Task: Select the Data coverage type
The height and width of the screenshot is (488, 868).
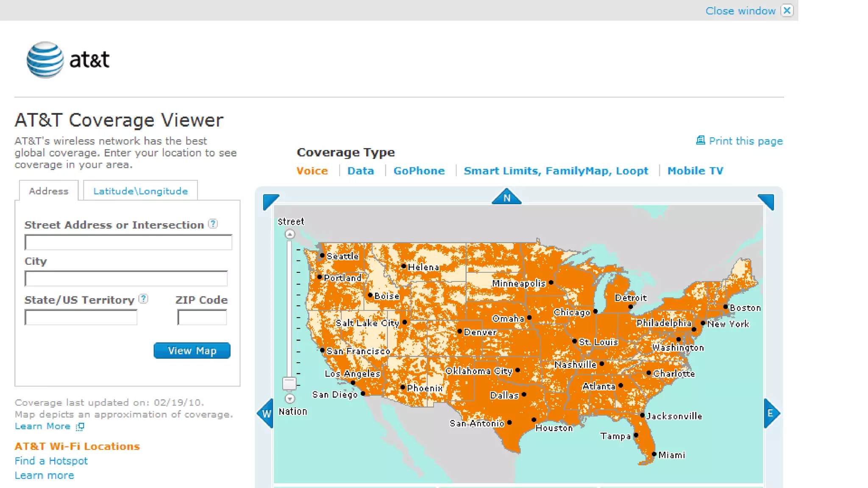Action: (x=360, y=171)
